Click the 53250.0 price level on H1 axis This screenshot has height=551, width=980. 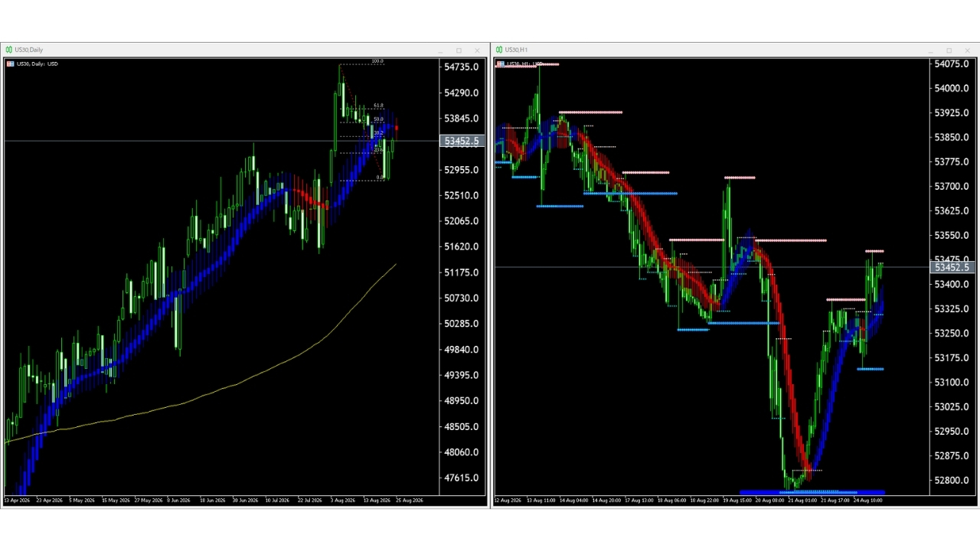(x=952, y=334)
